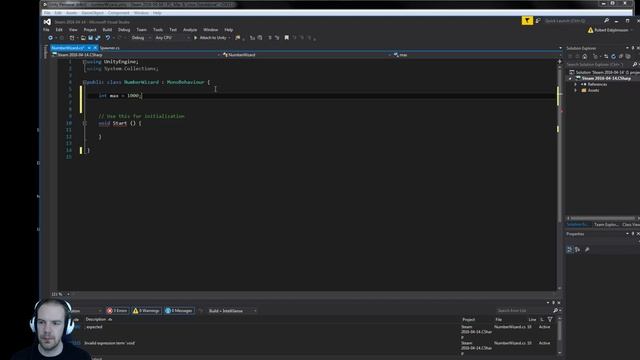The width and height of the screenshot is (640, 360).
Task: Collapse the Start method code block
Action: [85, 123]
